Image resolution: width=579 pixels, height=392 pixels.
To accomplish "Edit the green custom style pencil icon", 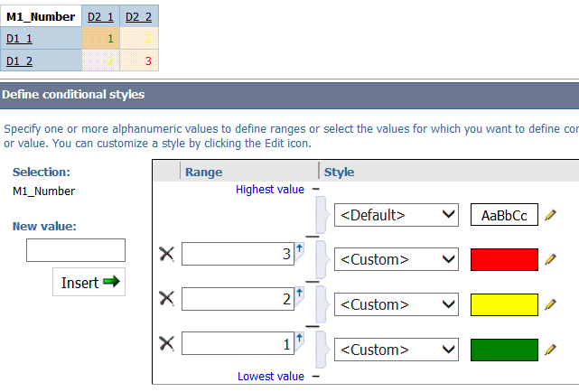I will (550, 350).
